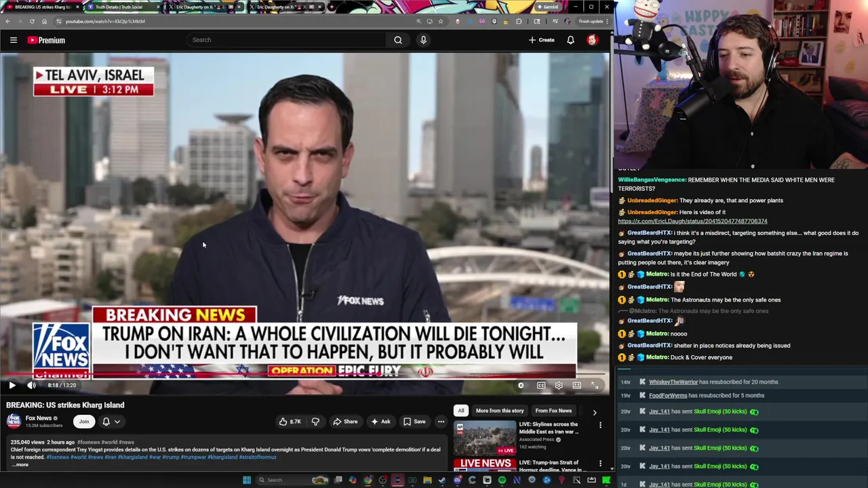Open File Explorer from the taskbar
868x488 pixels.
point(427,480)
